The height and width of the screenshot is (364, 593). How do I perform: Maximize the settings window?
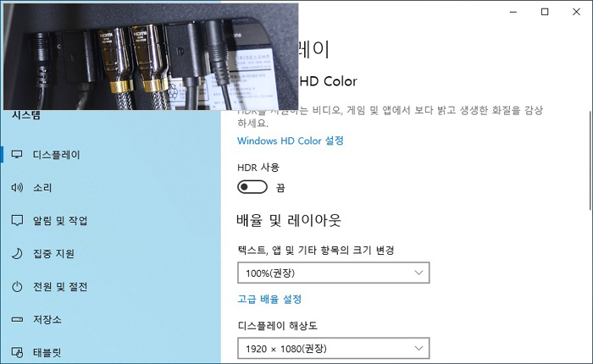coord(545,12)
